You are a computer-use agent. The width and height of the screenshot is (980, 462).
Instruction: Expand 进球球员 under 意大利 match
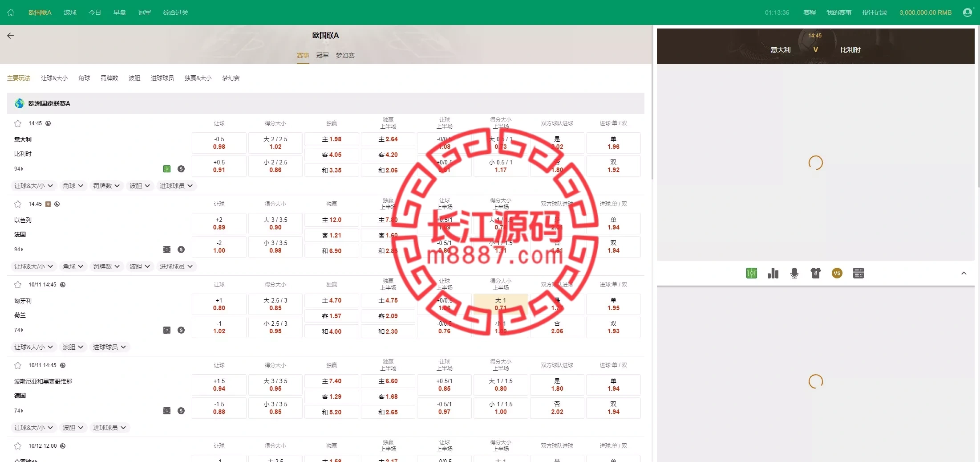point(176,186)
